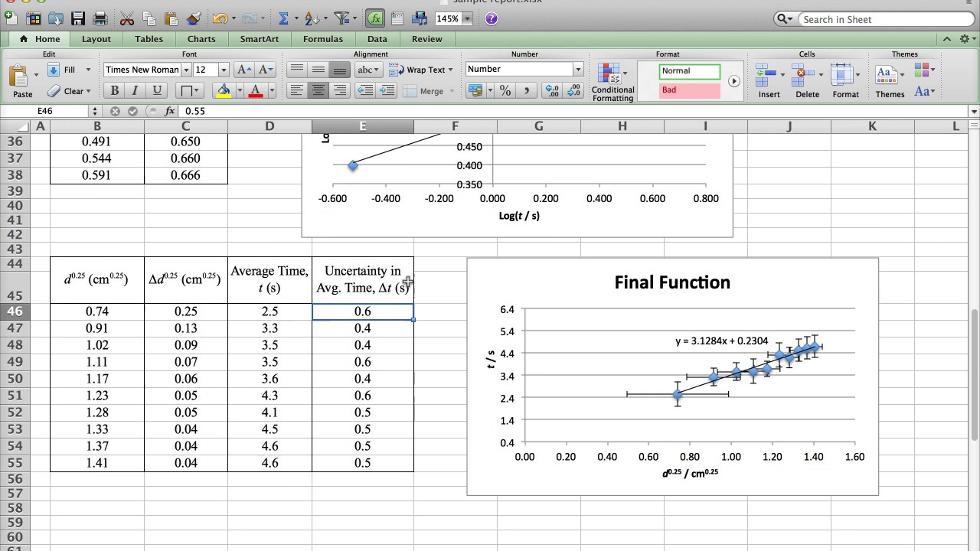Select the Final Function chart title
Image resolution: width=980 pixels, height=551 pixels.
coord(672,282)
